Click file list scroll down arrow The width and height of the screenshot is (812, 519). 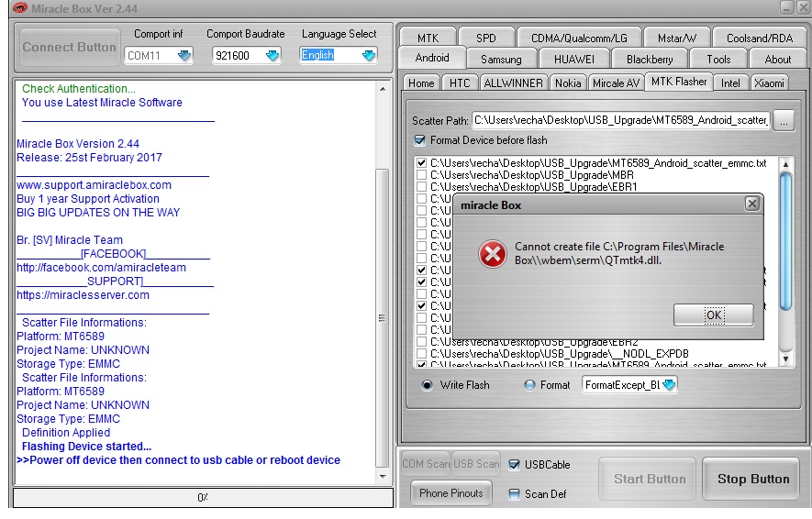click(x=785, y=359)
